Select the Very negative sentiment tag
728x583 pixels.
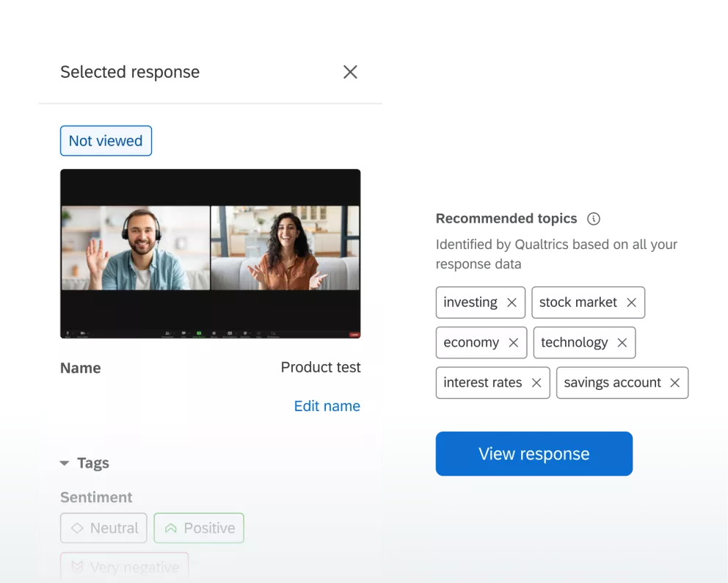click(x=125, y=567)
